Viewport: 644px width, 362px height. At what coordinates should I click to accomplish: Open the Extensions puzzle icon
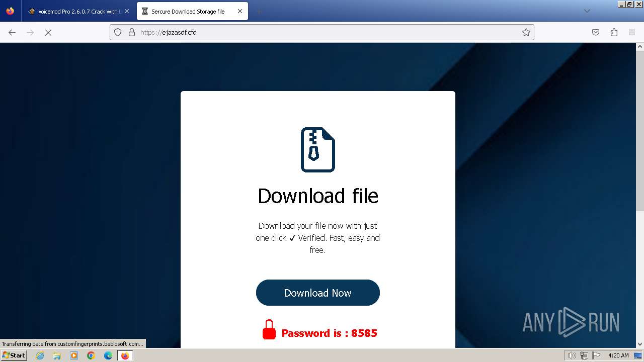(x=614, y=32)
